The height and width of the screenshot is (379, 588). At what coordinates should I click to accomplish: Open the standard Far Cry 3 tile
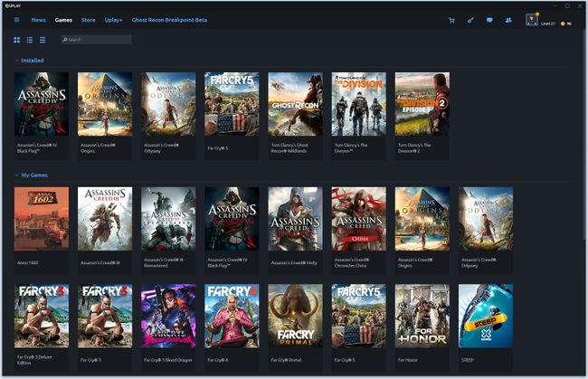pyautogui.click(x=105, y=327)
